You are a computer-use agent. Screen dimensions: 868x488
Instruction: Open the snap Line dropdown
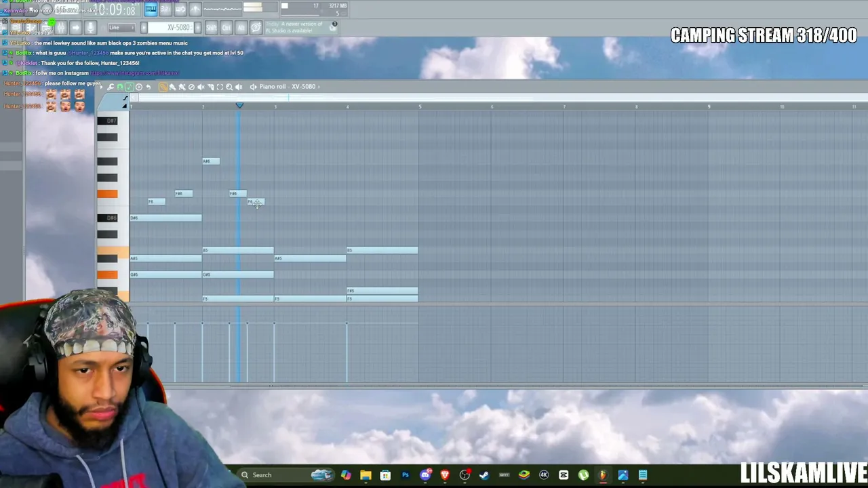pyautogui.click(x=121, y=28)
